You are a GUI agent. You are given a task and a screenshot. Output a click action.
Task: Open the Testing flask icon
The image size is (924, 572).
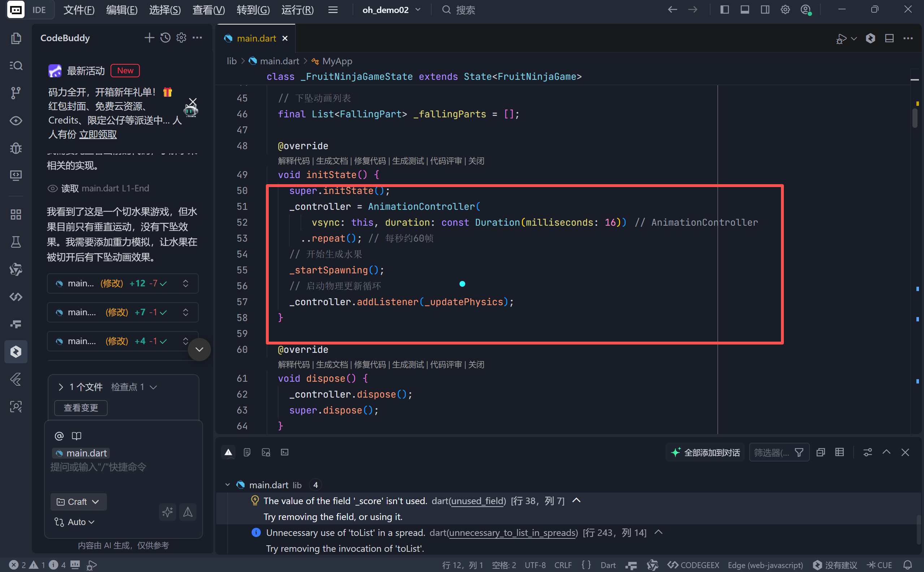pos(16,242)
